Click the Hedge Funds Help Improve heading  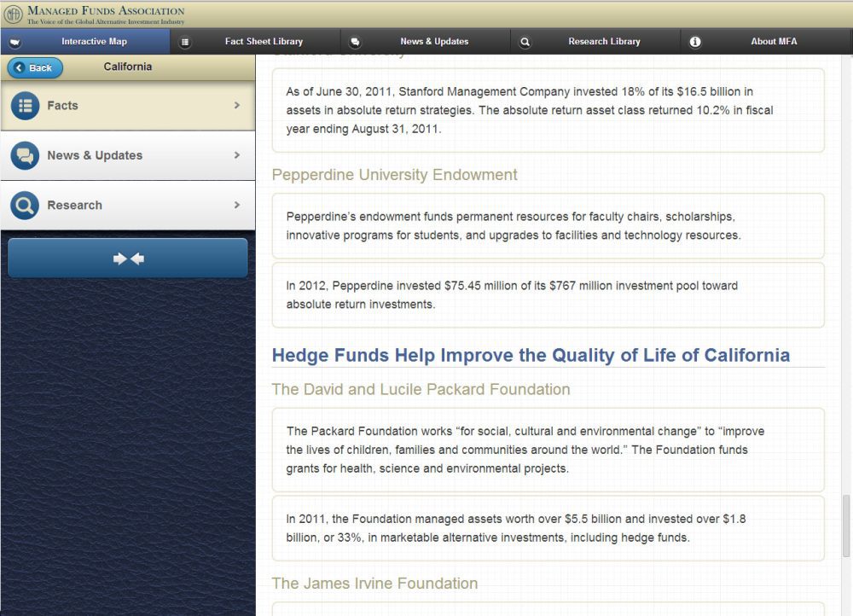pyautogui.click(x=531, y=355)
